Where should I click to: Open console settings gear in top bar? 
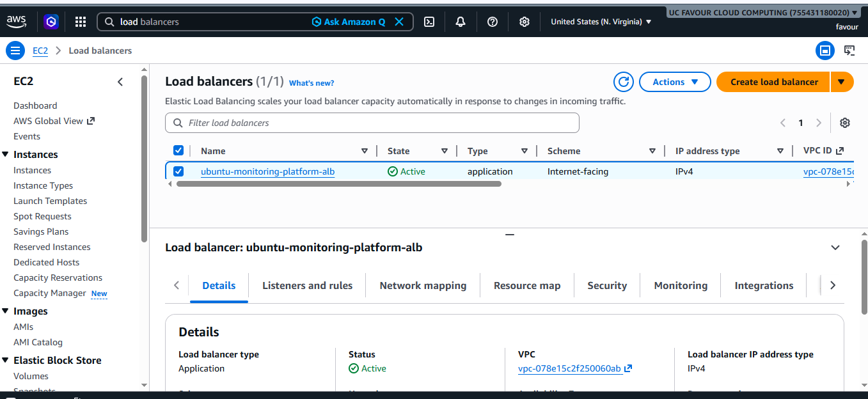(x=525, y=22)
